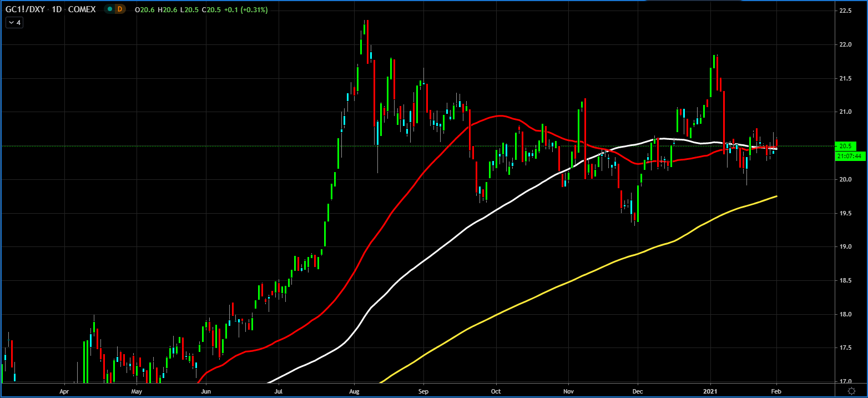Click the 1D interval label in the legend
The height and width of the screenshot is (398, 868).
coord(57,9)
